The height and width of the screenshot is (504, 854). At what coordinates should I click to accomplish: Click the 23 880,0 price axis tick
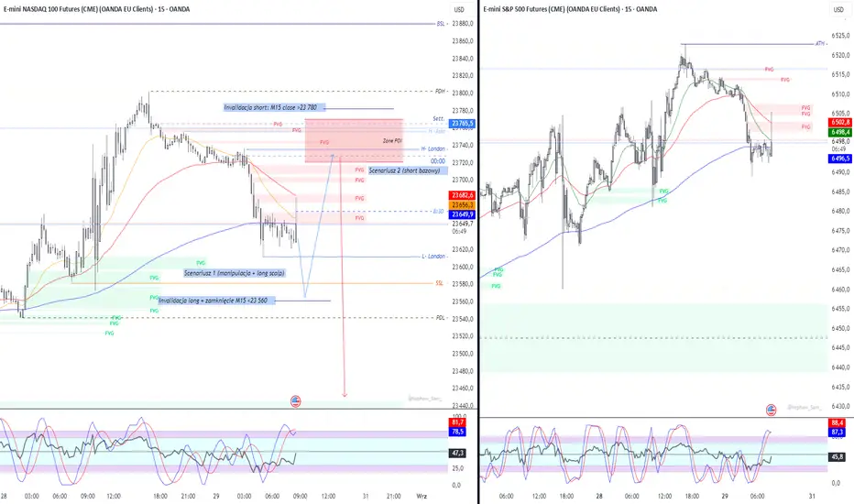(463, 24)
